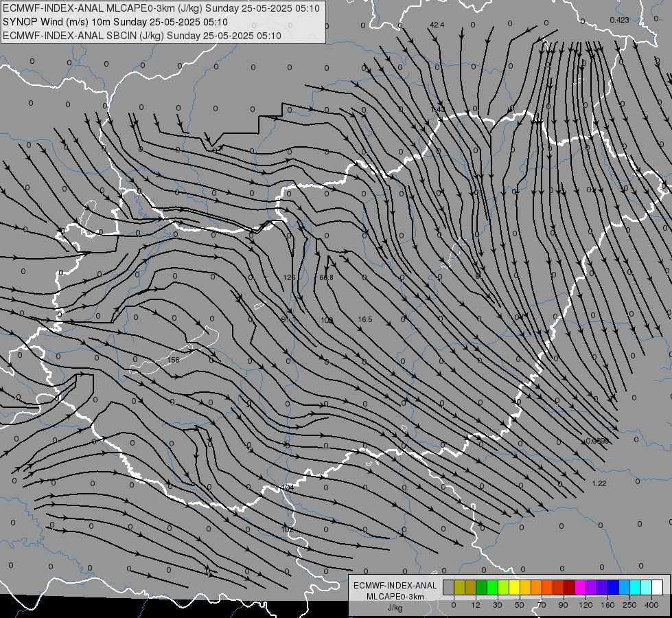Click the bright green legend swatch
Screen dimensions: 672x618
[x=492, y=587]
